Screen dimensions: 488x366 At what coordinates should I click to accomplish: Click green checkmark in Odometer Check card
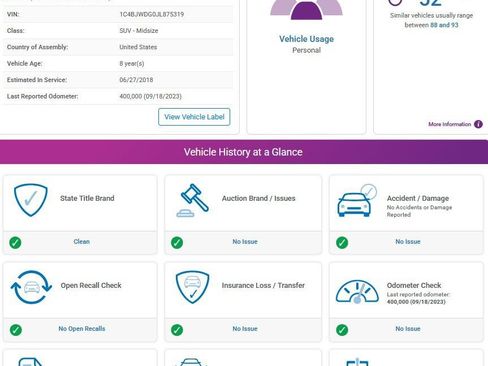tap(342, 330)
